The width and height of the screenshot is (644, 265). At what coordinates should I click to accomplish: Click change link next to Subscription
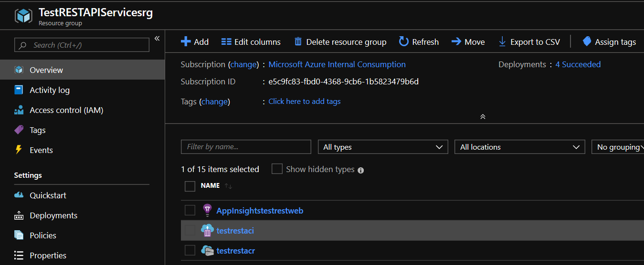[x=243, y=64]
